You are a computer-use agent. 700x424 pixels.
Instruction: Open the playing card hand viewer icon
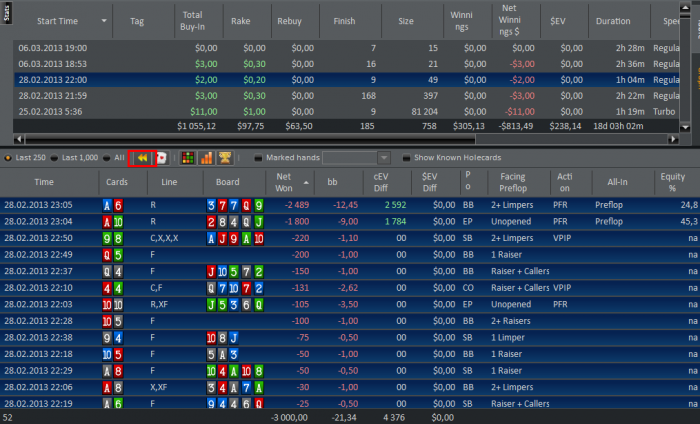pyautogui.click(x=162, y=158)
